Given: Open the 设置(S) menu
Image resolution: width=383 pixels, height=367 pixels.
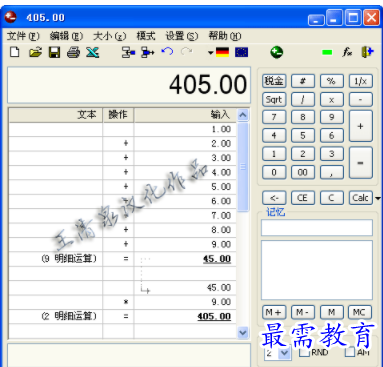Looking at the screenshot, I should pos(182,36).
